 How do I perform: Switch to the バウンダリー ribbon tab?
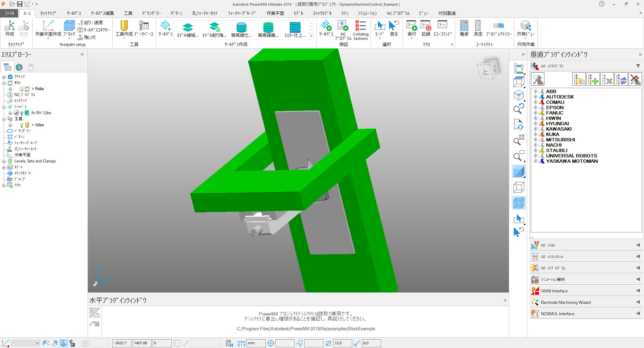click(151, 13)
